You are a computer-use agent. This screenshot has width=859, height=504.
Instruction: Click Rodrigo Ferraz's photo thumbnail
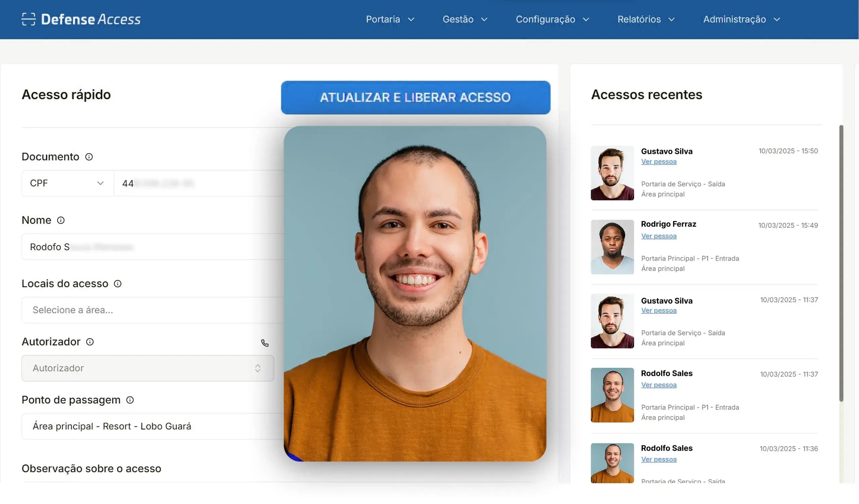point(612,247)
